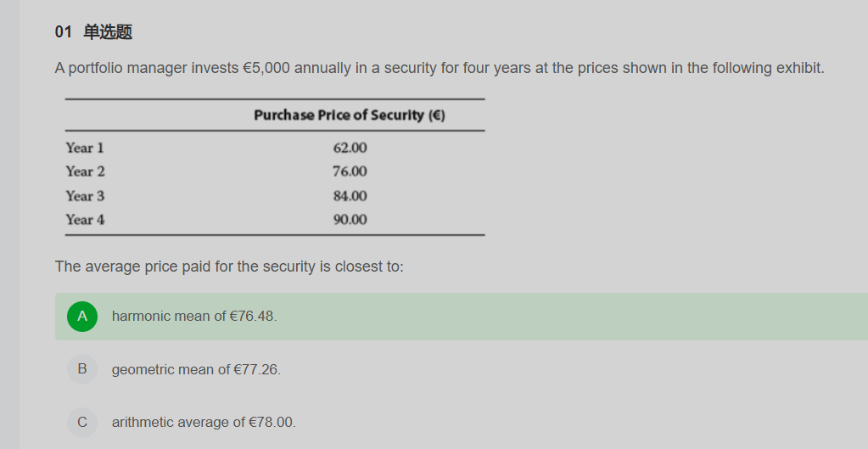This screenshot has height=449, width=868.
Task: Choose the answer B circle
Action: coord(82,369)
